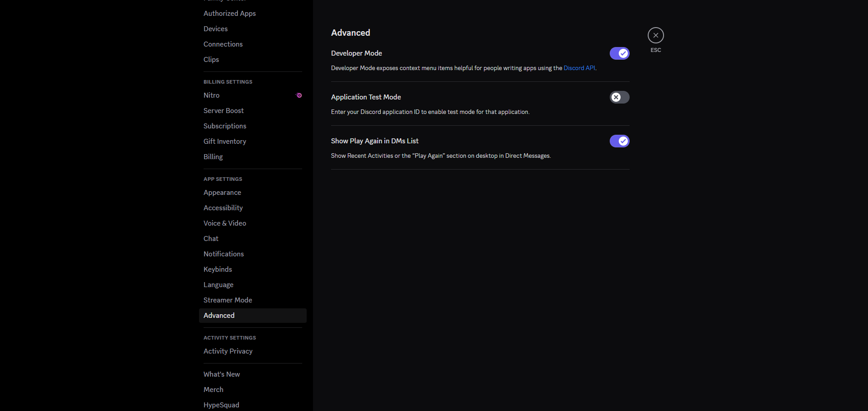Screen dimensions: 868x411
Task: Click Show Play Again in DMs List label
Action: coord(375,141)
